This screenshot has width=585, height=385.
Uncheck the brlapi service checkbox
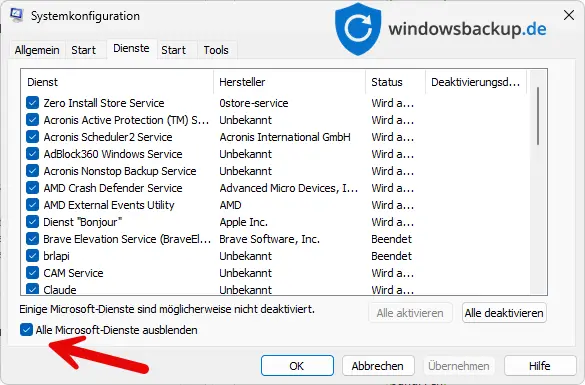click(x=32, y=256)
